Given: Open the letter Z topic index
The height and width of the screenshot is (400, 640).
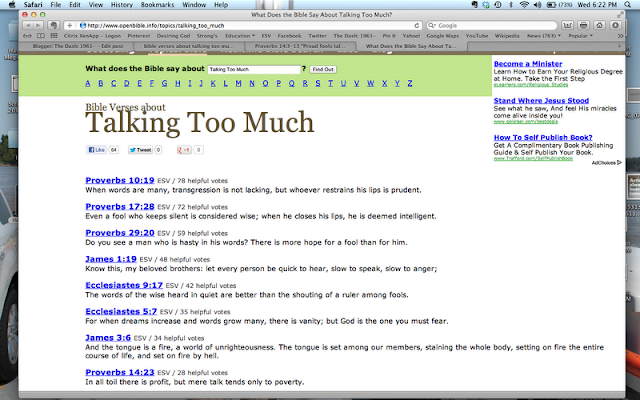Looking at the screenshot, I should click(410, 83).
